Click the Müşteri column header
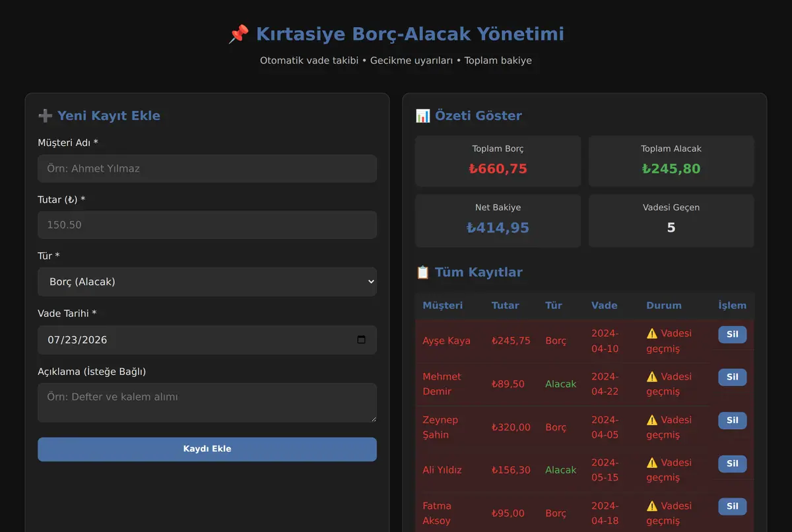The image size is (792, 532). point(443,306)
